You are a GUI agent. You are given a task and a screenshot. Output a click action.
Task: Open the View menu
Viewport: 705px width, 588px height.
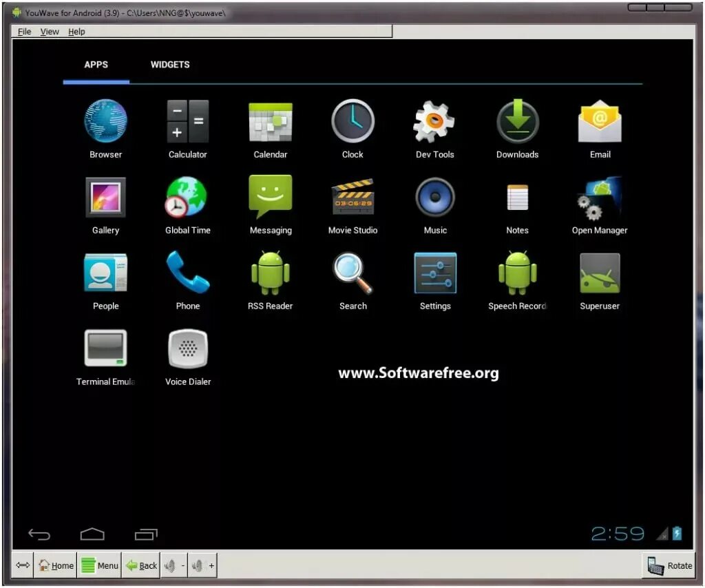pyautogui.click(x=50, y=32)
